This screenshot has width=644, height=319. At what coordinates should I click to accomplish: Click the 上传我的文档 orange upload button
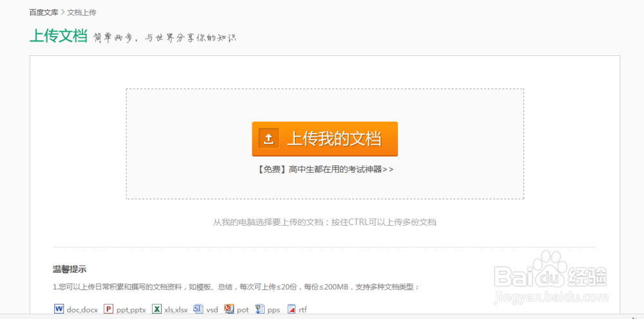point(325,139)
